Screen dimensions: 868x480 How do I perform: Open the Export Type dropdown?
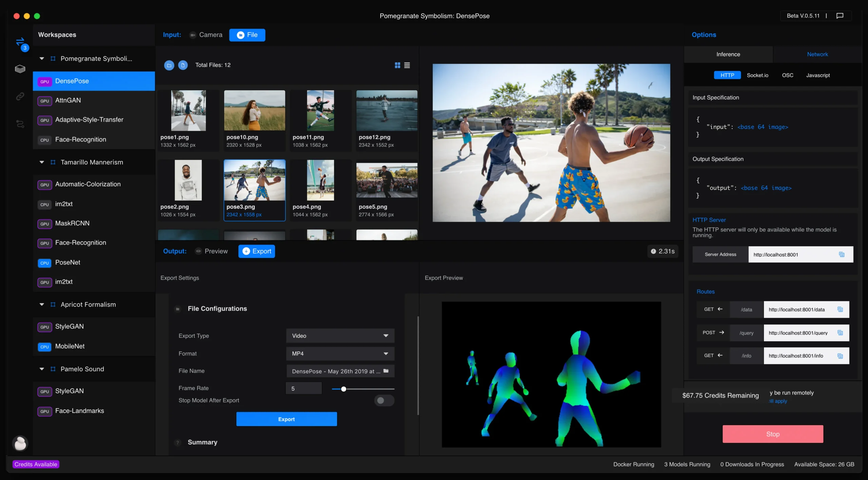pyautogui.click(x=339, y=335)
